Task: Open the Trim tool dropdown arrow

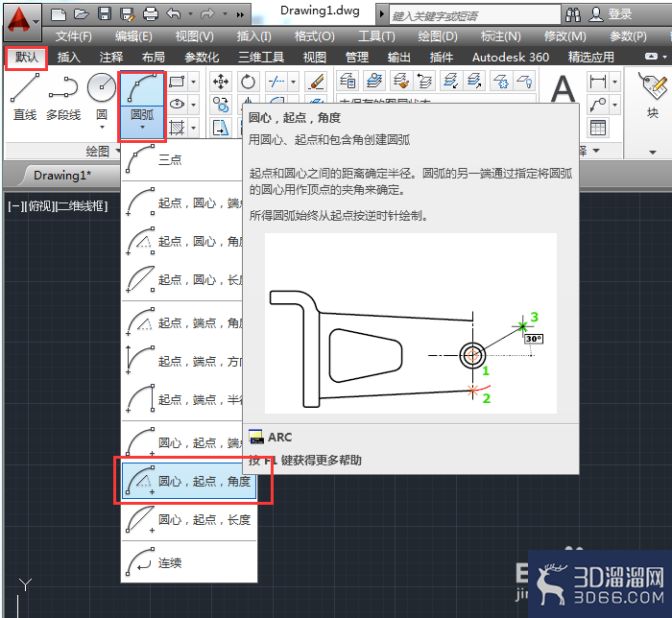Action: 293,82
